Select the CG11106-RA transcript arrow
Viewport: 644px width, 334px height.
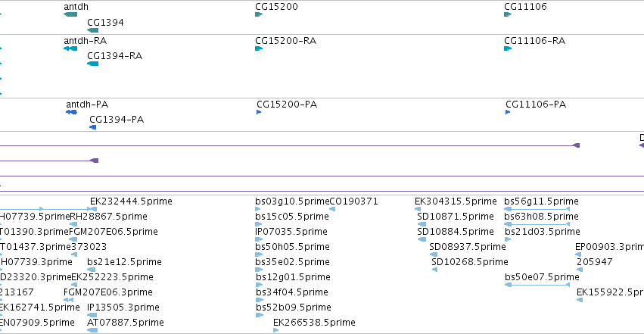click(x=508, y=48)
